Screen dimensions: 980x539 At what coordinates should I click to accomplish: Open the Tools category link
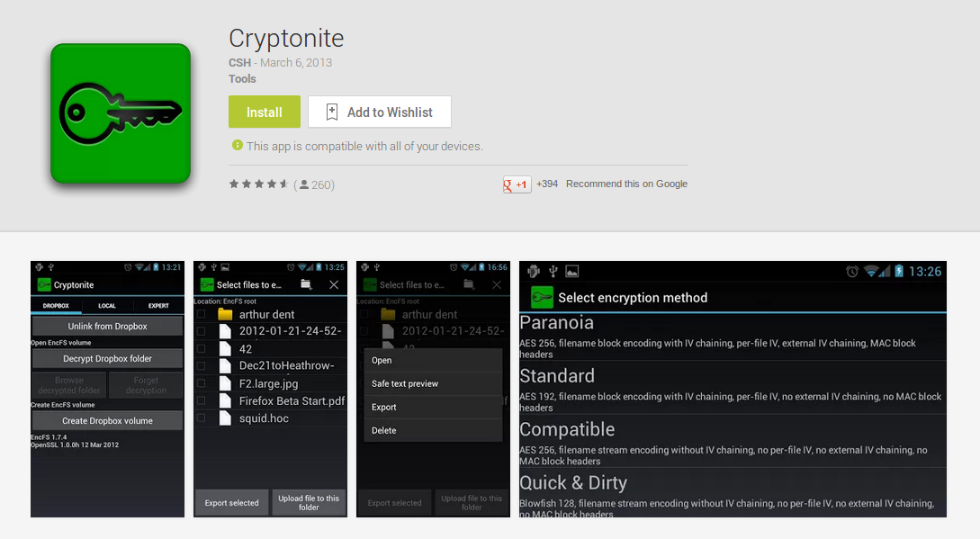pos(242,79)
